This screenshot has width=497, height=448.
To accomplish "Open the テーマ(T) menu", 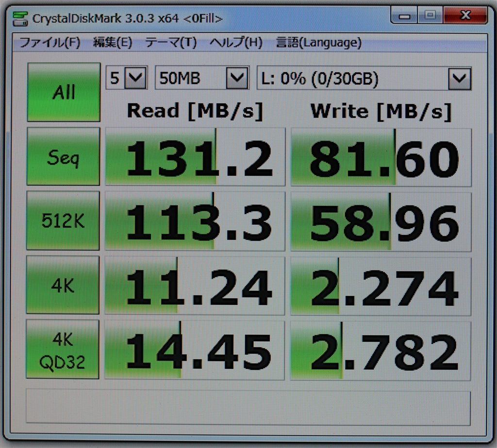I will (x=170, y=42).
